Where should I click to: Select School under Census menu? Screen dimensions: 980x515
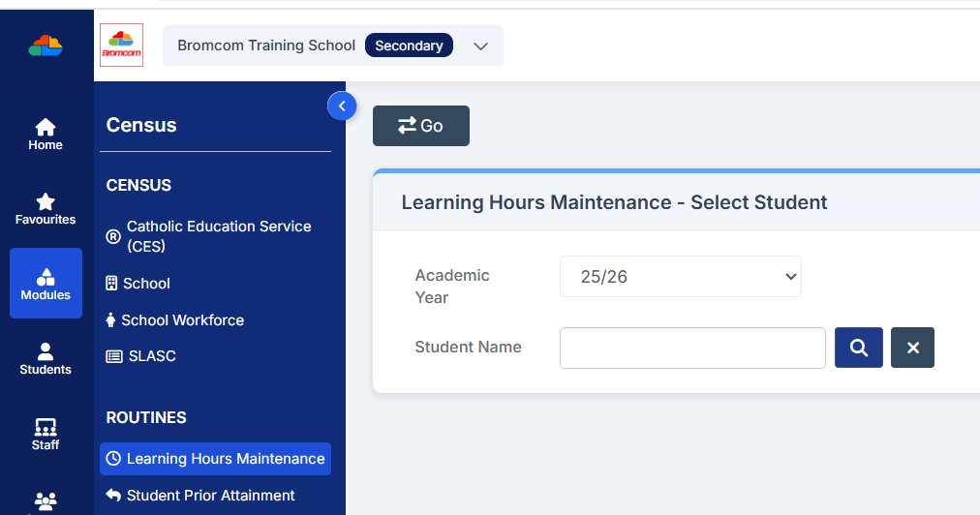coord(146,284)
